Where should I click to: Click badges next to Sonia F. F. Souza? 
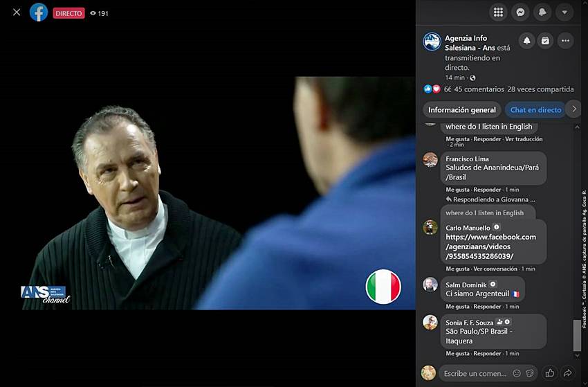[503, 322]
